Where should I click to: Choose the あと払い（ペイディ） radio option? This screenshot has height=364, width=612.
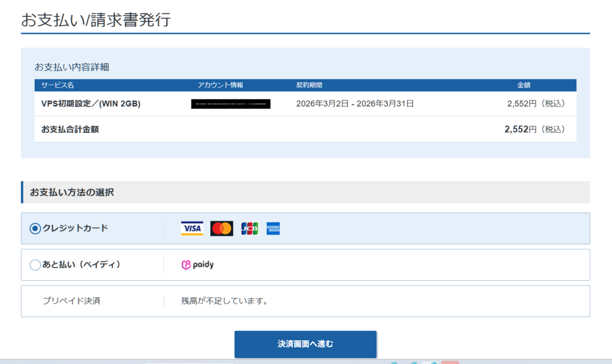click(35, 265)
